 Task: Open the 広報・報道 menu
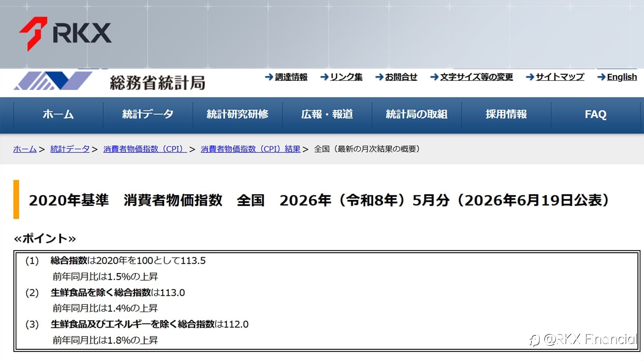[327, 114]
